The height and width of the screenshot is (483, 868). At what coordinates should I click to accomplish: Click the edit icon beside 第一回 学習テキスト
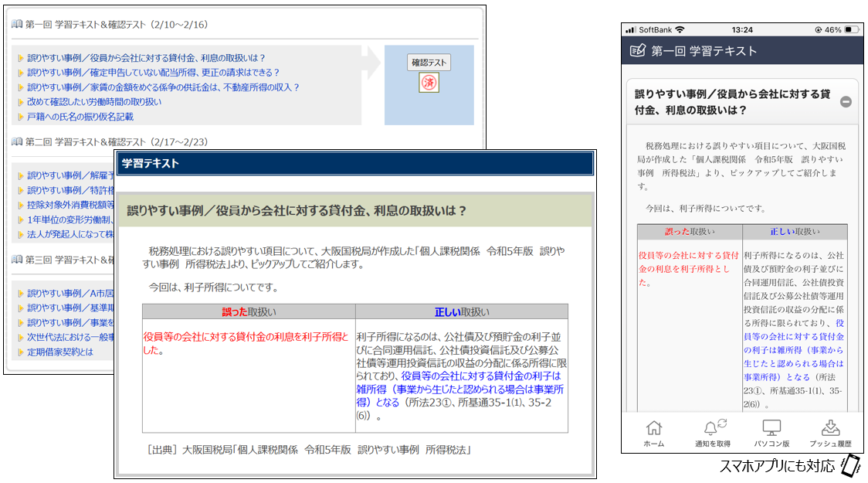637,51
